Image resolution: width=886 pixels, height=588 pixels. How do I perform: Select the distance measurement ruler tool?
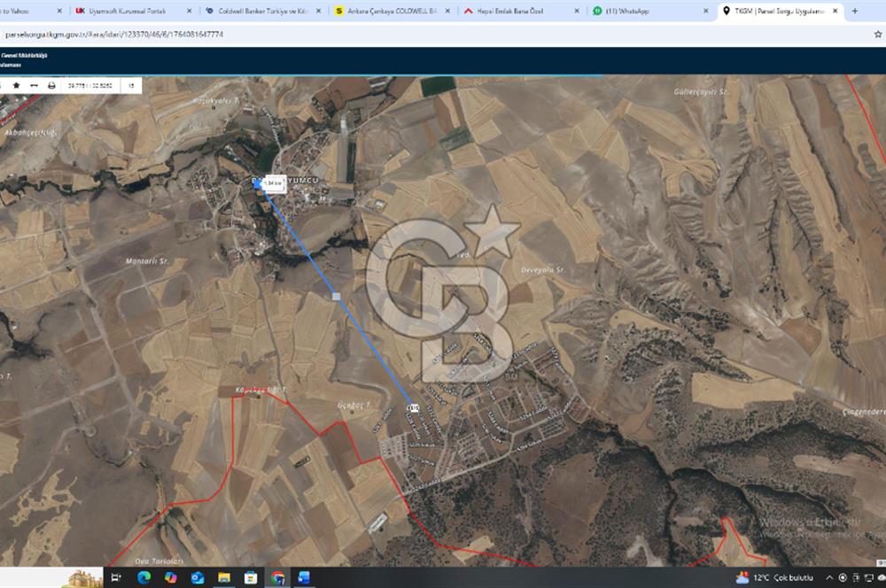tap(34, 86)
